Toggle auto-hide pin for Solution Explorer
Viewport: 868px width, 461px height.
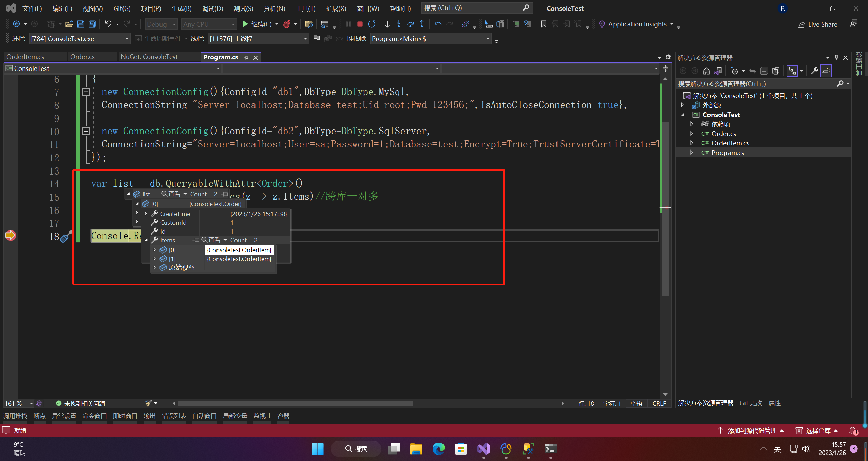836,57
